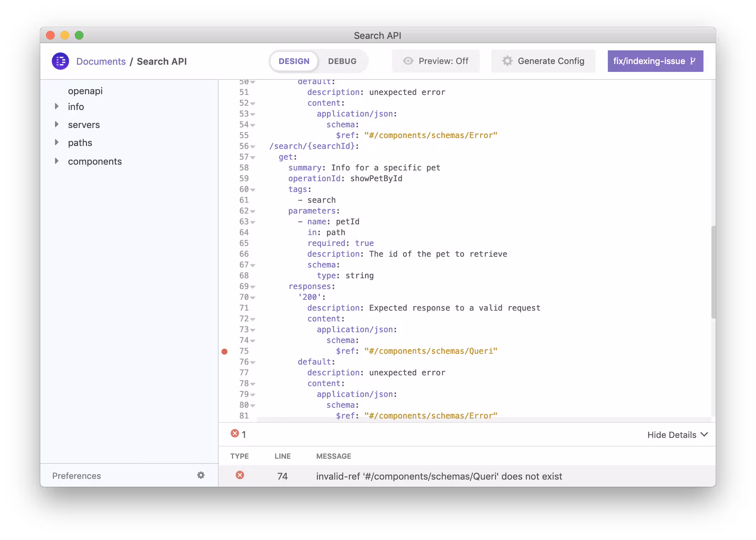Click the Insomnia Designer app logo
The image size is (756, 540).
pyautogui.click(x=60, y=61)
